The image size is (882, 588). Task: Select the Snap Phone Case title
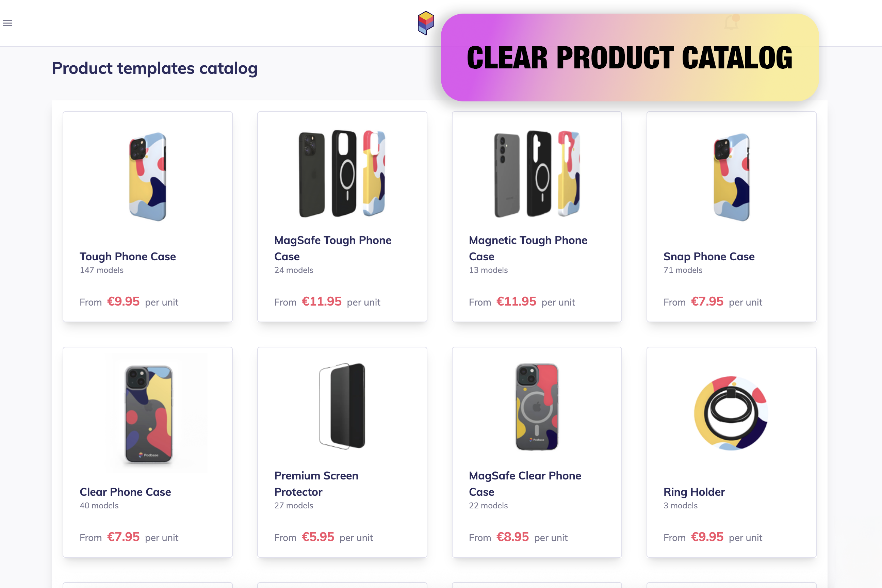(x=709, y=257)
